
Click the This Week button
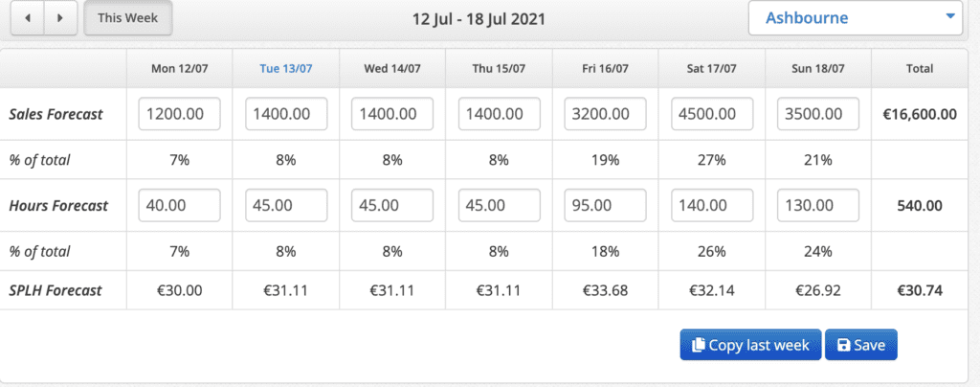pyautogui.click(x=127, y=17)
